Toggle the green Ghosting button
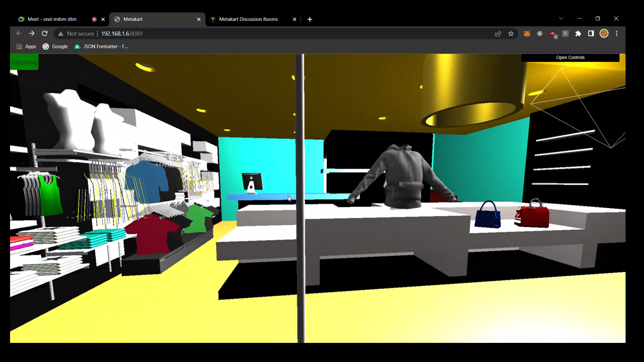The image size is (644, 362). 24,62
